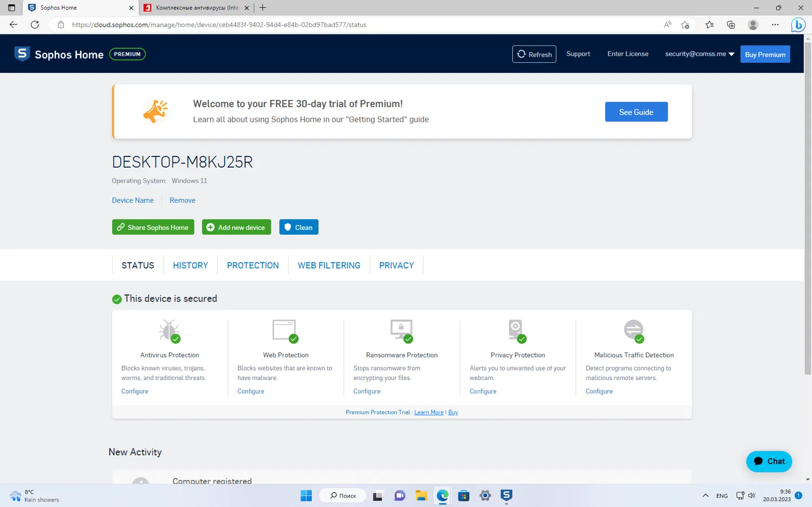Open Sophos app icon in taskbar
The image size is (812, 507).
coord(506,495)
